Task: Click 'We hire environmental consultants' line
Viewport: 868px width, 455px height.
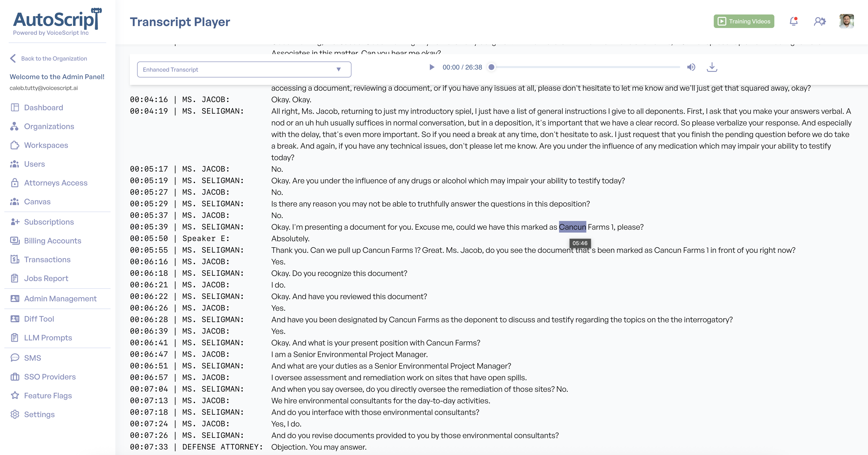Action: click(x=381, y=401)
